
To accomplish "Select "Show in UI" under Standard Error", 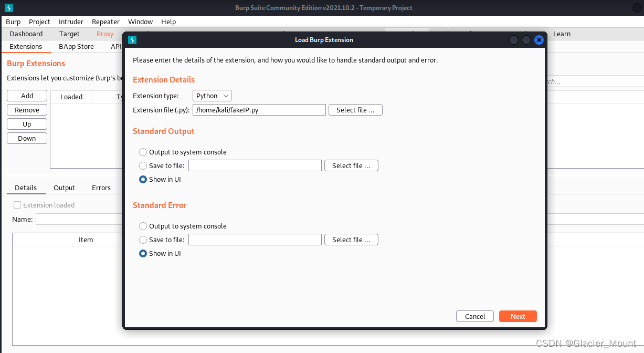I will click(x=142, y=253).
